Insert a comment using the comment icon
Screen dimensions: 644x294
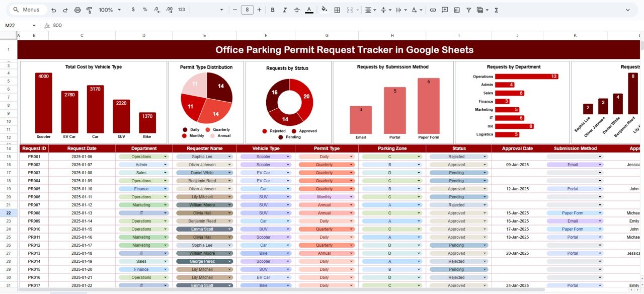pyautogui.click(x=445, y=10)
